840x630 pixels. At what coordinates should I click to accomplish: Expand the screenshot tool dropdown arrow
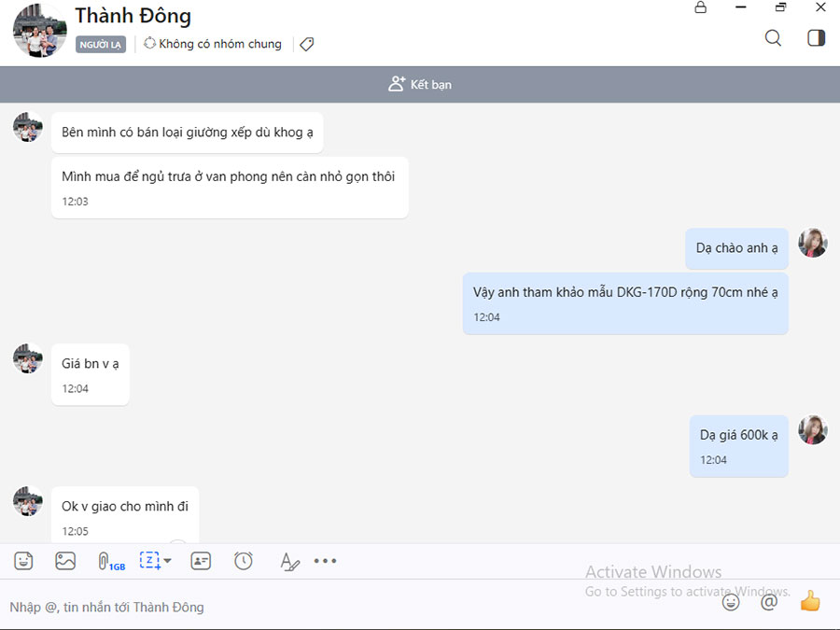click(x=168, y=562)
